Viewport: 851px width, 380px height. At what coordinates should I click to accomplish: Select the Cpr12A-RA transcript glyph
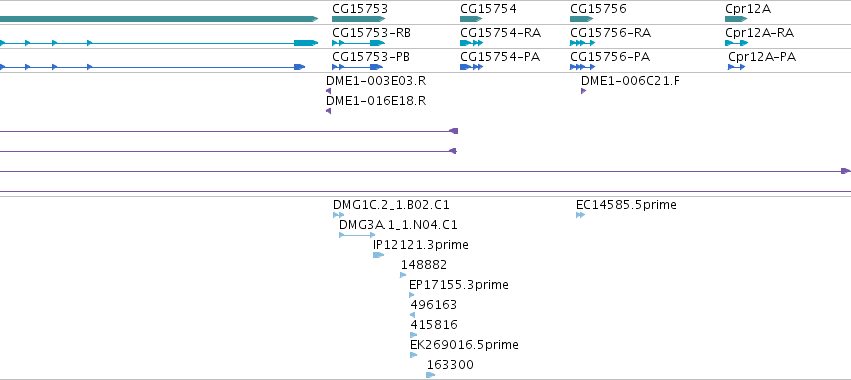tap(736, 43)
